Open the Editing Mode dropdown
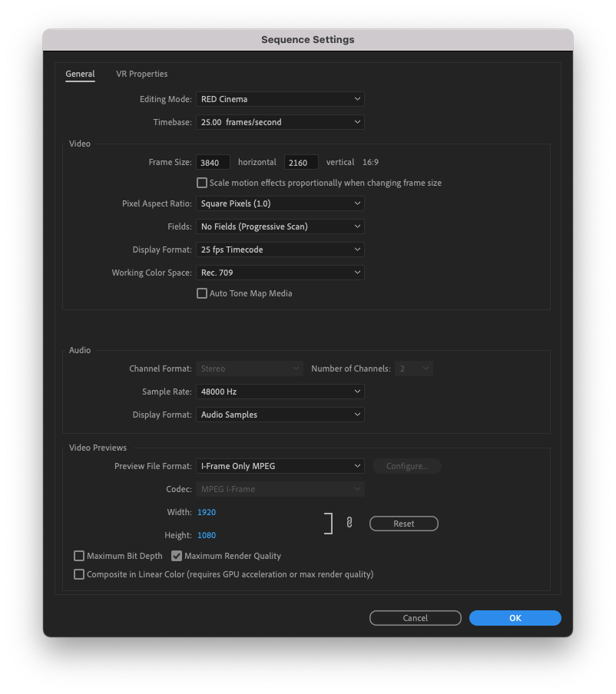Screen dimensions: 616x694 point(280,98)
